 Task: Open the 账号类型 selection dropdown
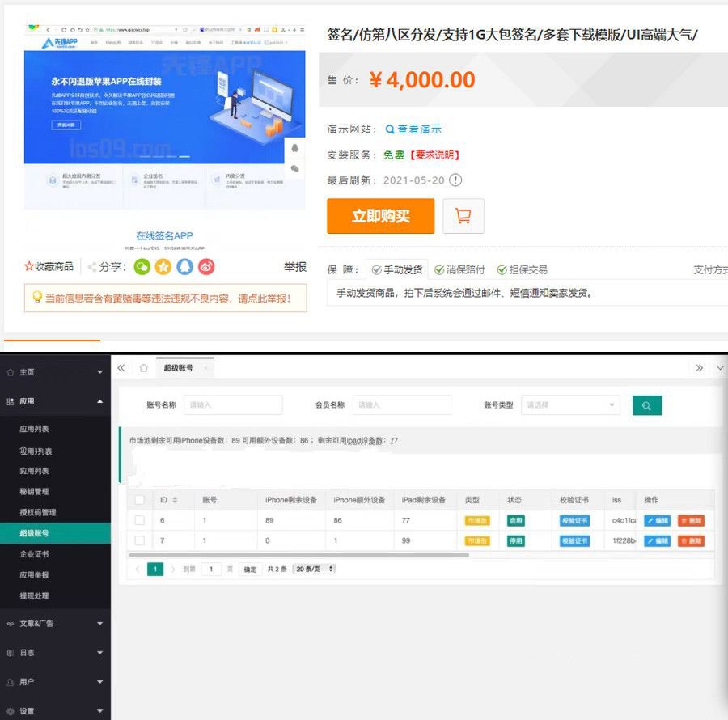[570, 405]
